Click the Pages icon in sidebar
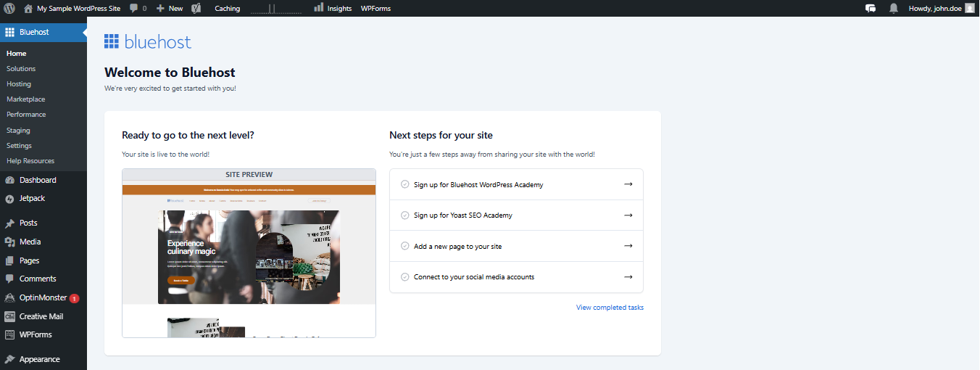The height and width of the screenshot is (370, 980). [9, 260]
